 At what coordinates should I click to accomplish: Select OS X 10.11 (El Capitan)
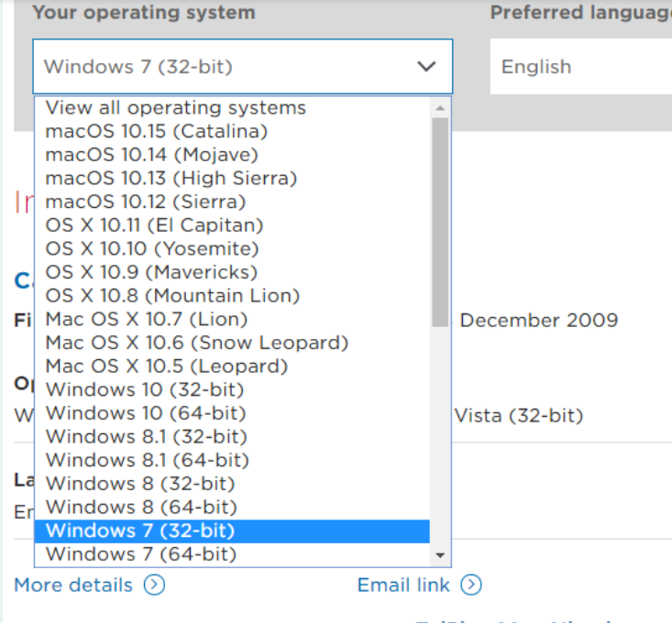coord(154,225)
